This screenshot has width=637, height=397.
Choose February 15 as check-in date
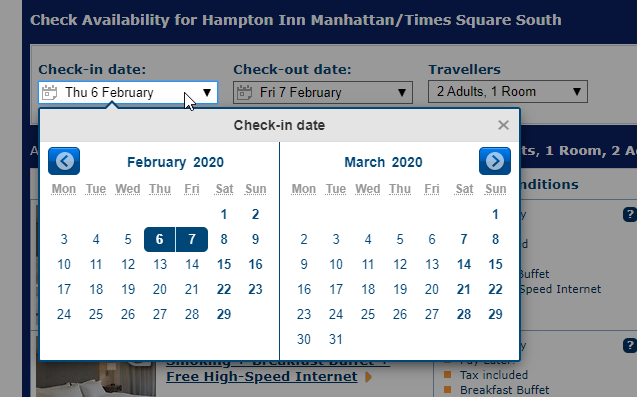coord(224,265)
